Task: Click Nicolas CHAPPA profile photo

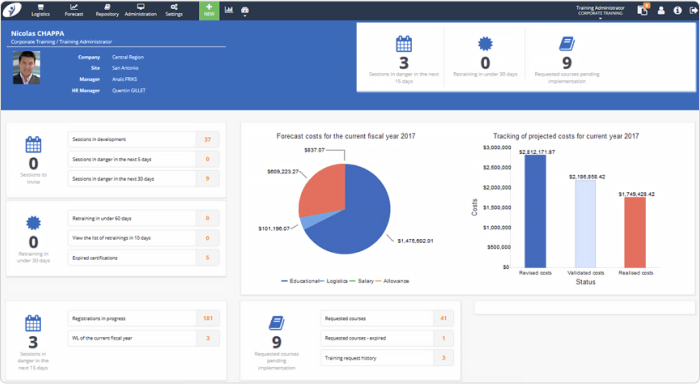Action: click(x=26, y=67)
